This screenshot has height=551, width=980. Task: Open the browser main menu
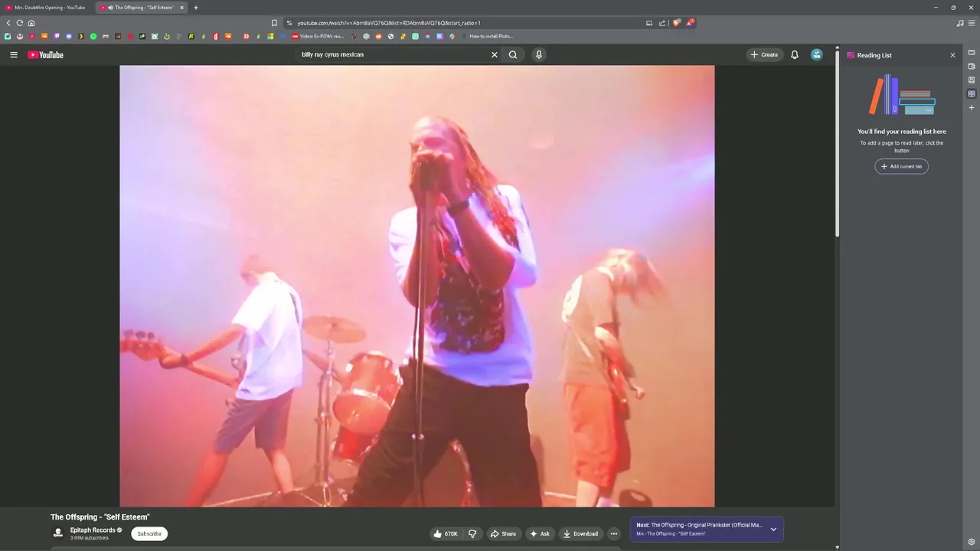click(x=972, y=23)
